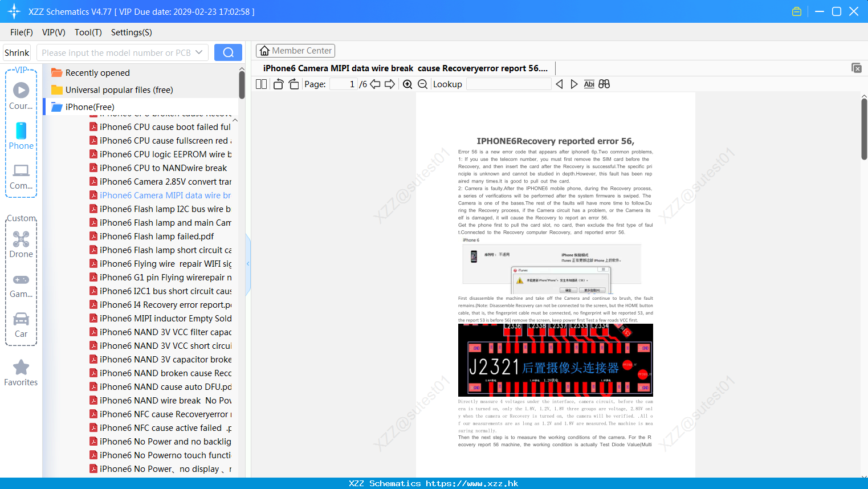868x489 pixels.
Task: Toggle two-page view layout
Action: pyautogui.click(x=261, y=84)
